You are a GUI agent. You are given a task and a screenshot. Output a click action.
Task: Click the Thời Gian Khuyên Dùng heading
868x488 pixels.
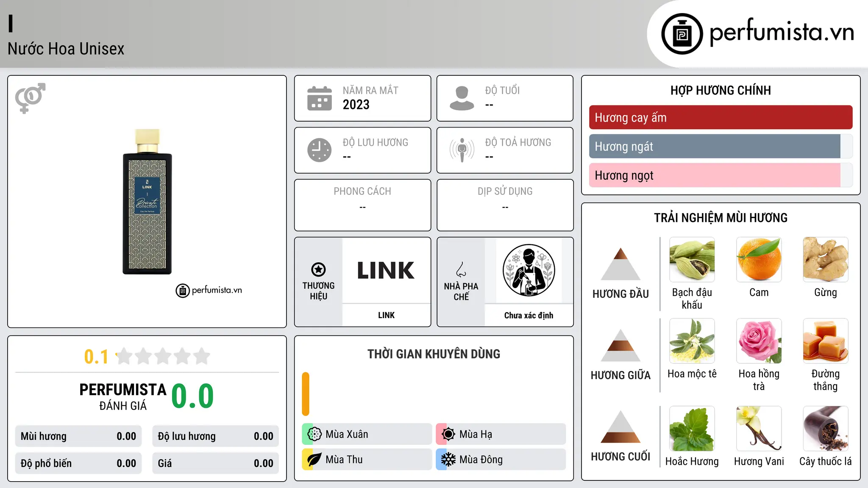coord(434,354)
